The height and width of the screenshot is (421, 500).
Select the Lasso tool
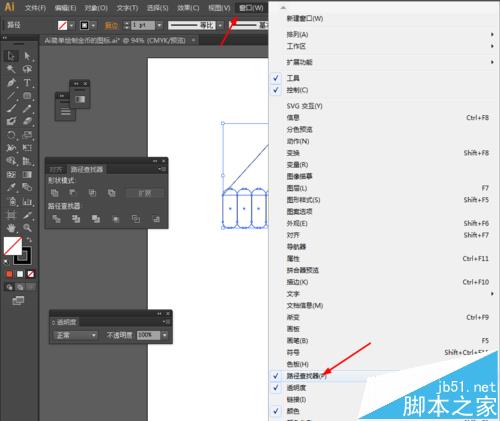pos(27,69)
